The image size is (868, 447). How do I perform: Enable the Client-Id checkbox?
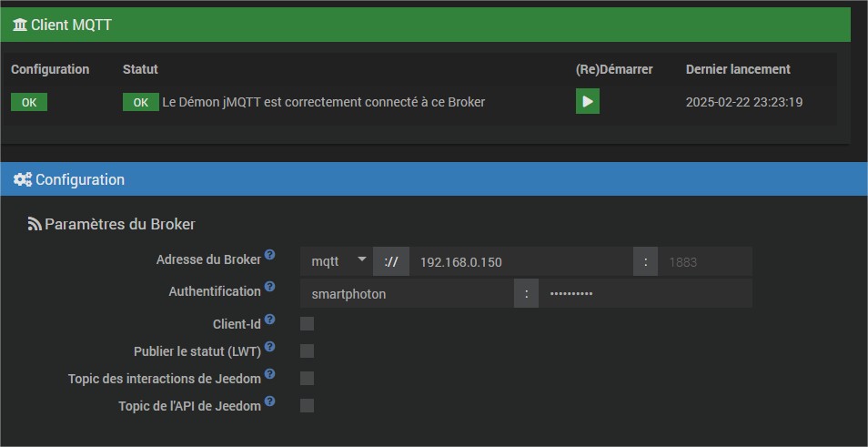[x=307, y=323]
